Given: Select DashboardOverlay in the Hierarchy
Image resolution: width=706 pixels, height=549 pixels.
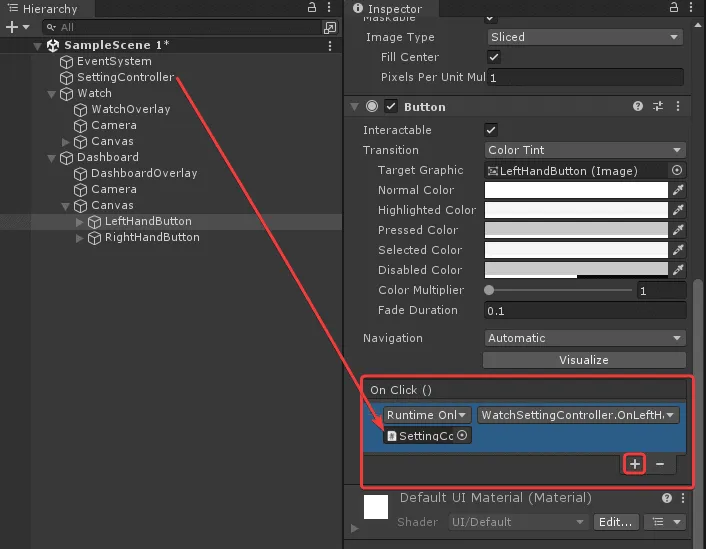Looking at the screenshot, I should click(144, 173).
